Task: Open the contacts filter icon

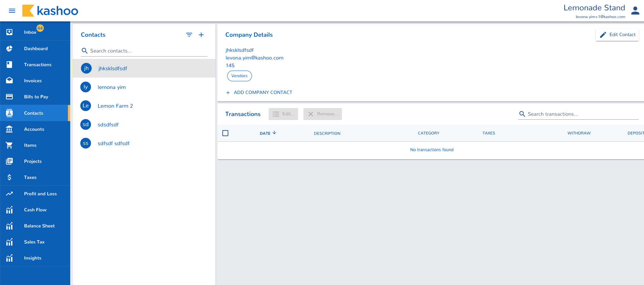Action: click(189, 35)
